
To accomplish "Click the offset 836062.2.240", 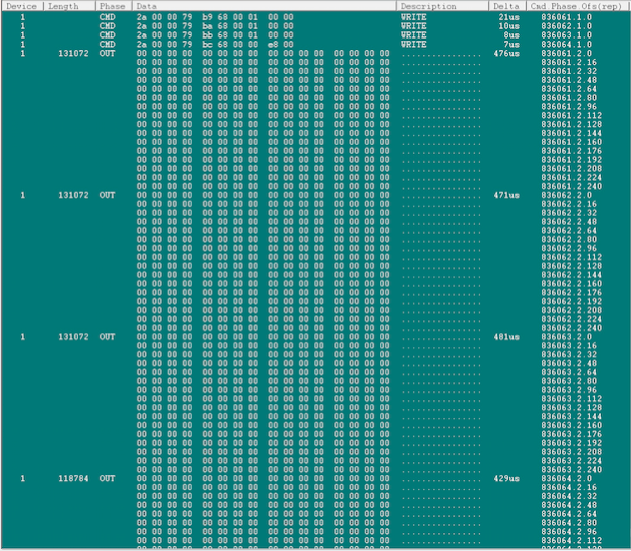I will coord(571,328).
